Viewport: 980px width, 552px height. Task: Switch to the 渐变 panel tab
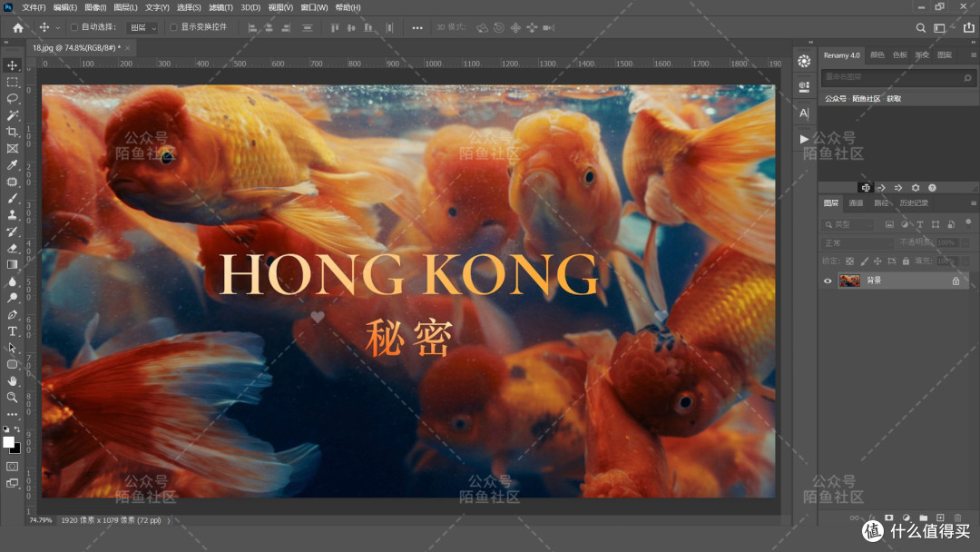coord(922,55)
